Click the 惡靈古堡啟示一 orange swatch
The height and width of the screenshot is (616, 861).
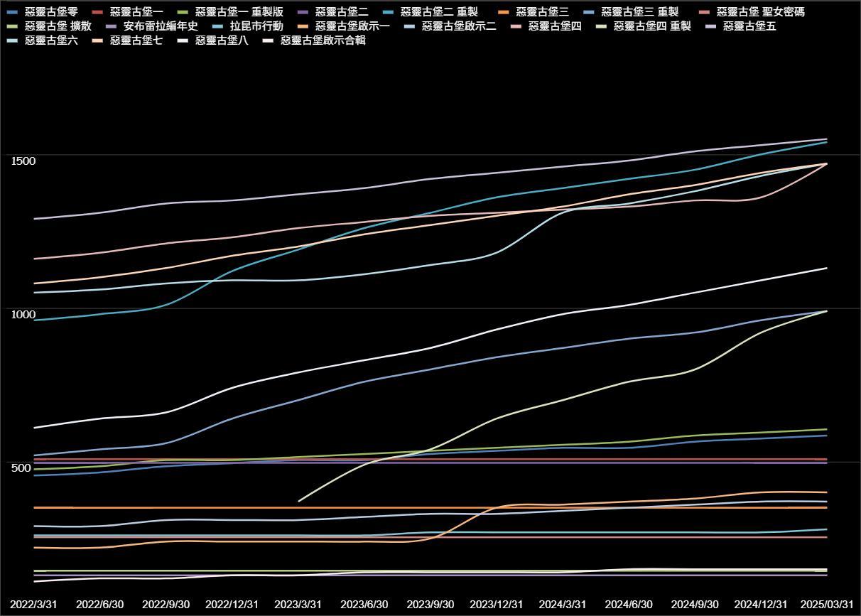304,26
